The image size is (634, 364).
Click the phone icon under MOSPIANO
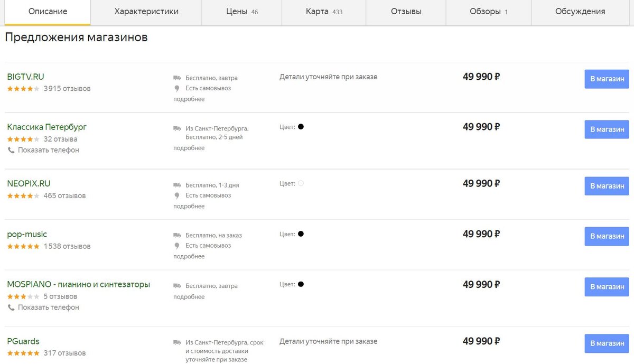coord(11,307)
